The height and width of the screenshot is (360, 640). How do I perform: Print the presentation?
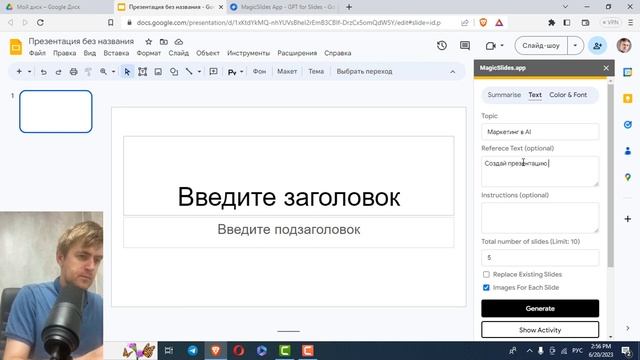(73, 72)
